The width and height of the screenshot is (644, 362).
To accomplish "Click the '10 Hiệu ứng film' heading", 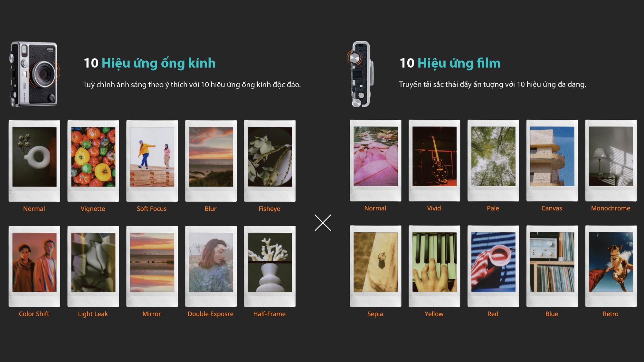I will point(450,63).
